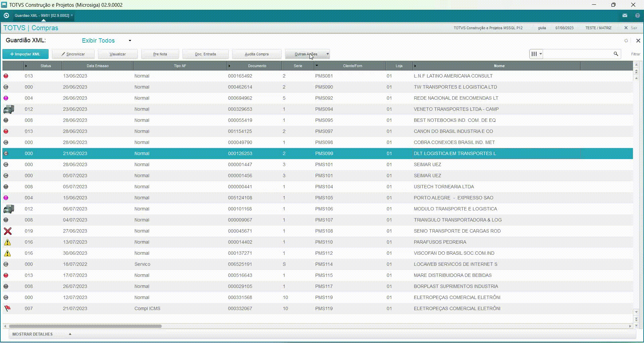644x343 pixels.
Task: Click the Visualizar button
Action: coord(118,54)
